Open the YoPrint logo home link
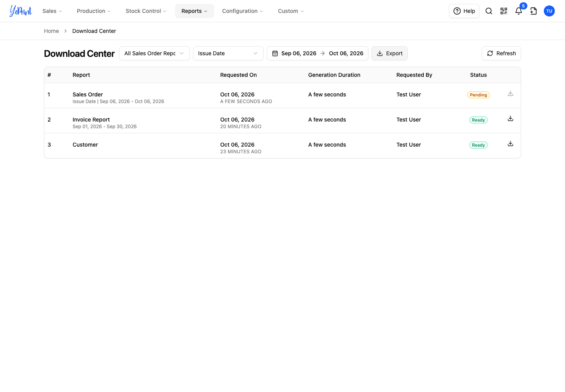This screenshot has height=392, width=565. click(21, 11)
